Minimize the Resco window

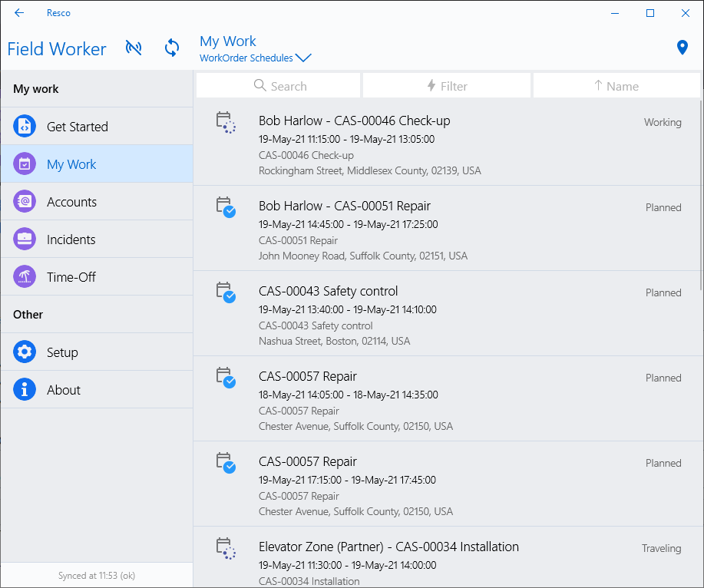coord(615,13)
